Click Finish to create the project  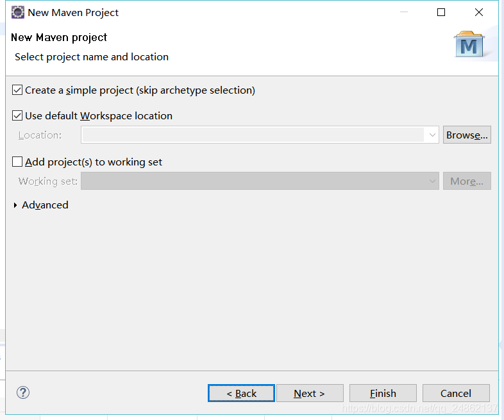pyautogui.click(x=383, y=393)
